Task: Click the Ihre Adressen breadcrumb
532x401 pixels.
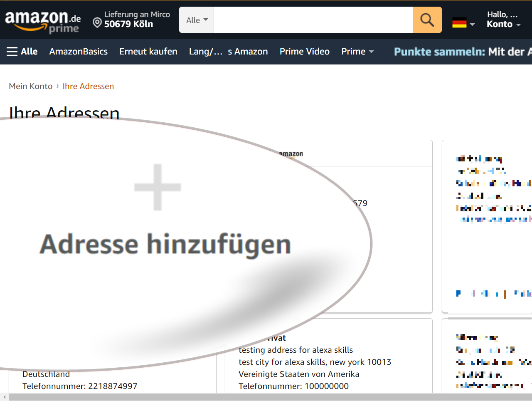Action: pyautogui.click(x=88, y=86)
